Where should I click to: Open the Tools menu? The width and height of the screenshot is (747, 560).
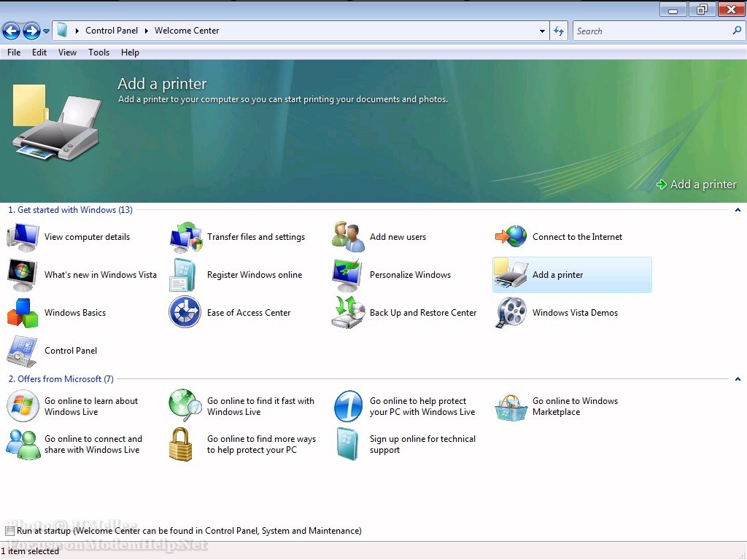(x=98, y=52)
